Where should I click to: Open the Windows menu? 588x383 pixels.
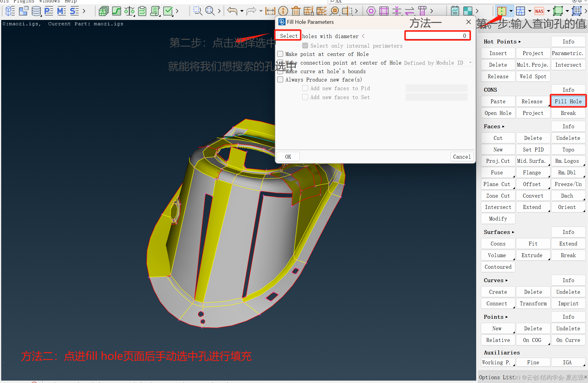[49, 1]
